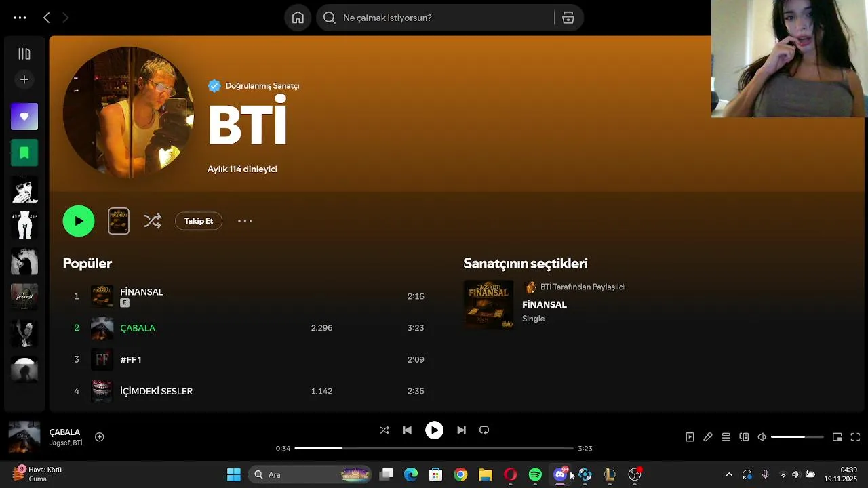Image resolution: width=868 pixels, height=488 pixels.
Task: Toggle shuffle in the player controls
Action: [384, 430]
